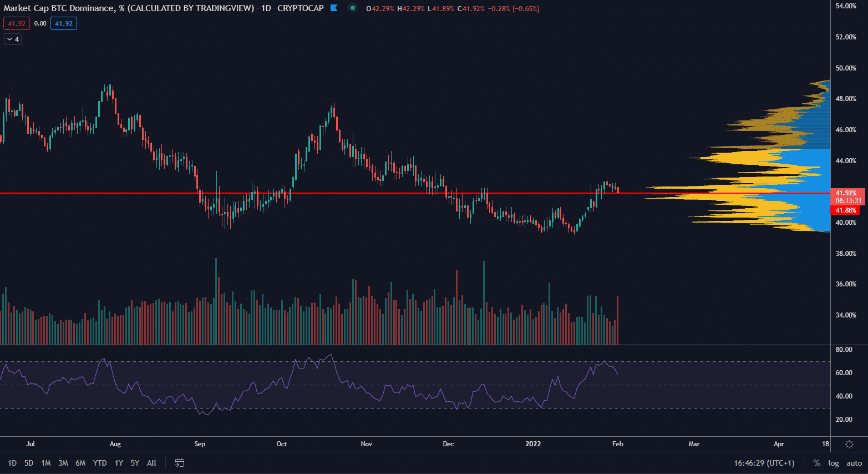Select the YTD time range
Viewport: 868px width, 474px height.
[x=100, y=463]
